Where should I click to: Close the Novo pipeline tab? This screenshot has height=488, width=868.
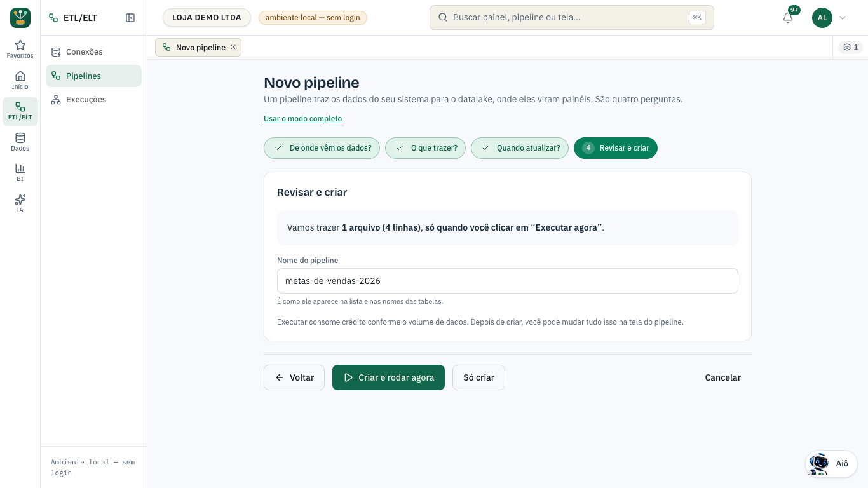tap(233, 47)
